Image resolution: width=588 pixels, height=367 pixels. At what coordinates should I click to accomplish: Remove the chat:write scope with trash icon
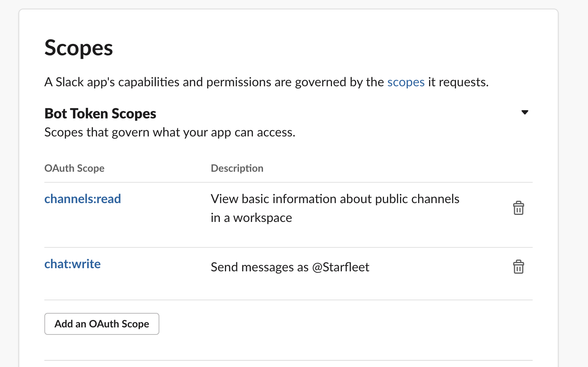click(x=519, y=267)
